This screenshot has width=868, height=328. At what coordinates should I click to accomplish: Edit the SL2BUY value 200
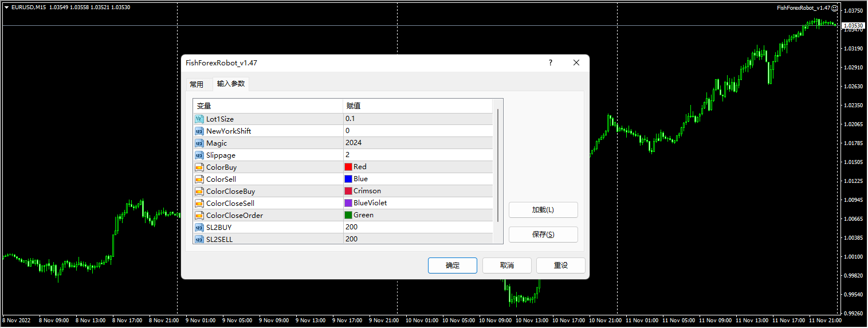[418, 227]
